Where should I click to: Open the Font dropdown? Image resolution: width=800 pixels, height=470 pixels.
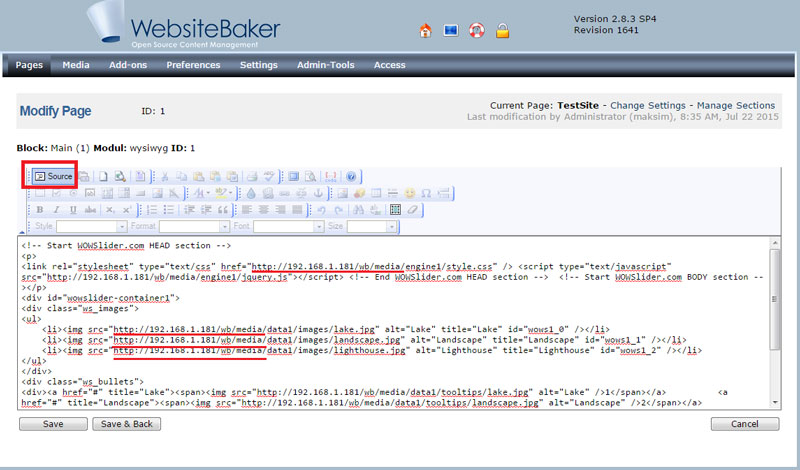(x=289, y=226)
